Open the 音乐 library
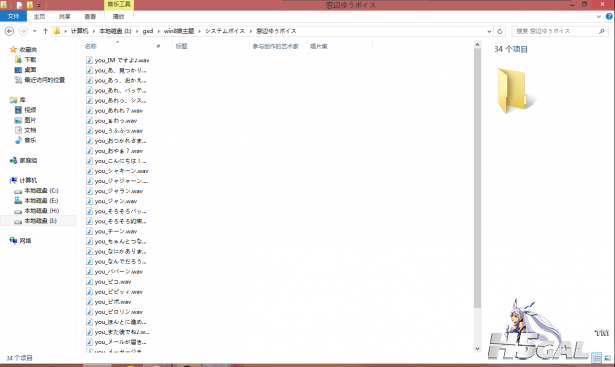This screenshot has width=615, height=367. (30, 140)
